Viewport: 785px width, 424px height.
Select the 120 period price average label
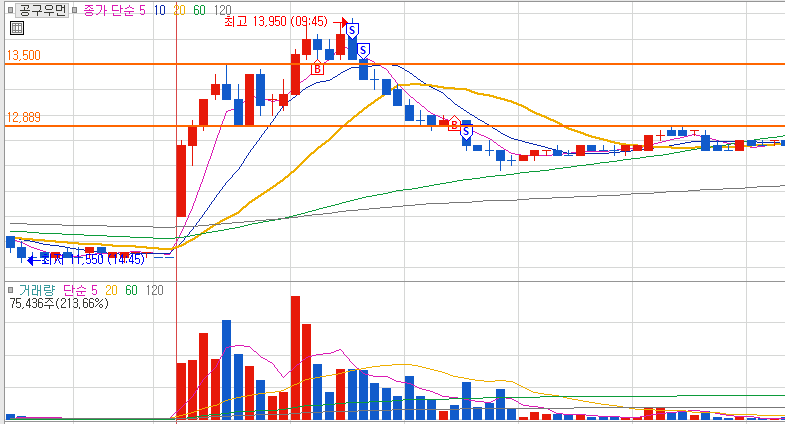click(x=222, y=10)
